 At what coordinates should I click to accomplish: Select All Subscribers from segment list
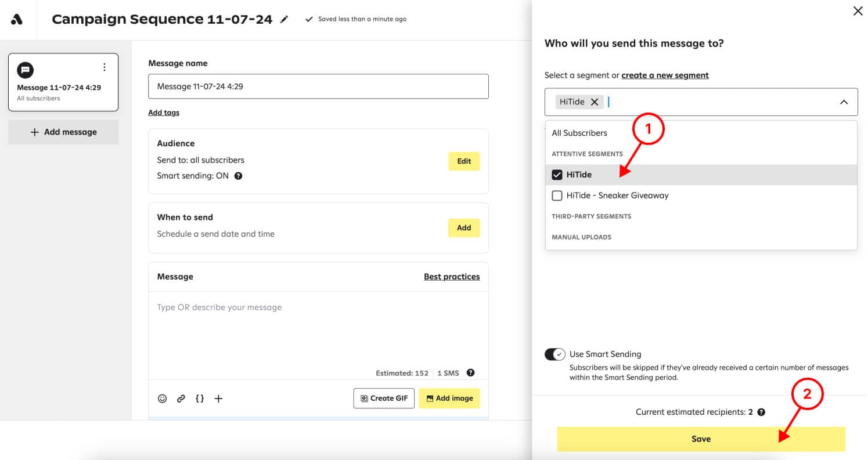pyautogui.click(x=579, y=133)
